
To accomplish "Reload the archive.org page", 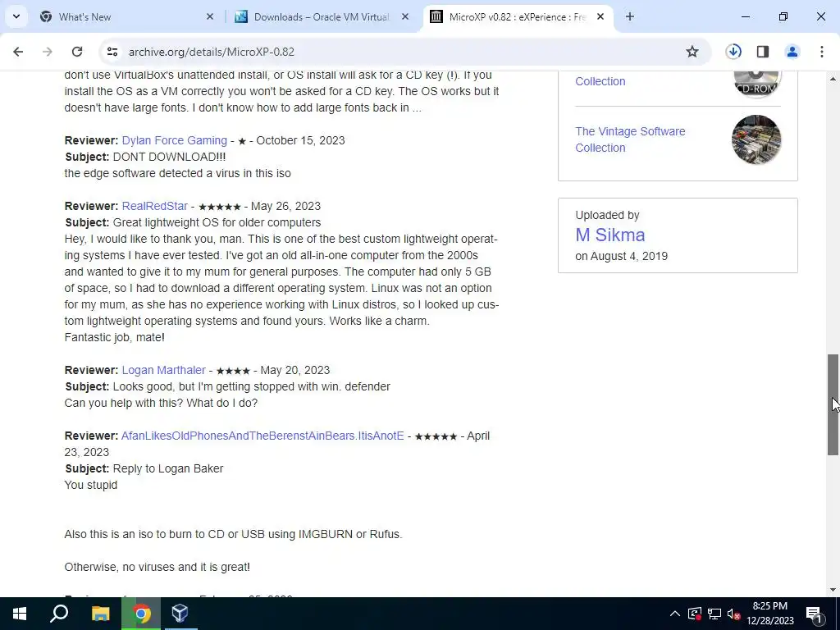I will click(x=77, y=52).
